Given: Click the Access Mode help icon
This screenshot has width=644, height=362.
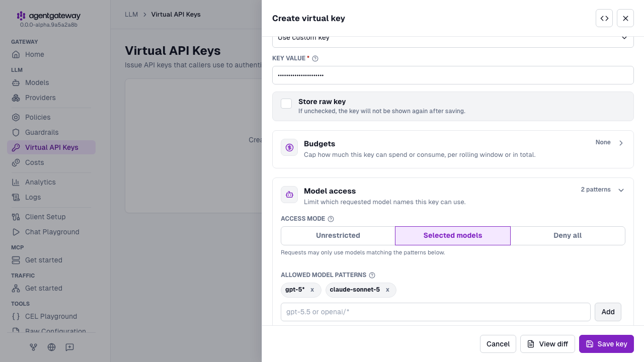Looking at the screenshot, I should tap(331, 219).
